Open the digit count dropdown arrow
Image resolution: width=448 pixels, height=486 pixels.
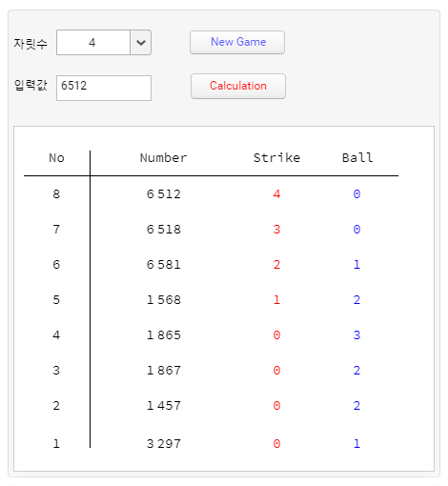(141, 43)
